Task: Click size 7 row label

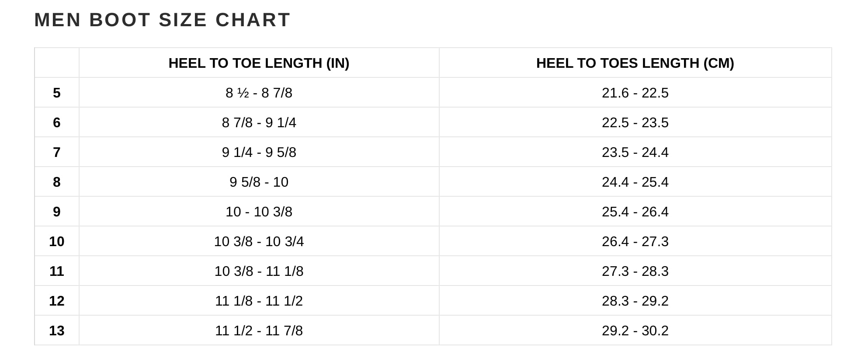Action: tap(57, 152)
